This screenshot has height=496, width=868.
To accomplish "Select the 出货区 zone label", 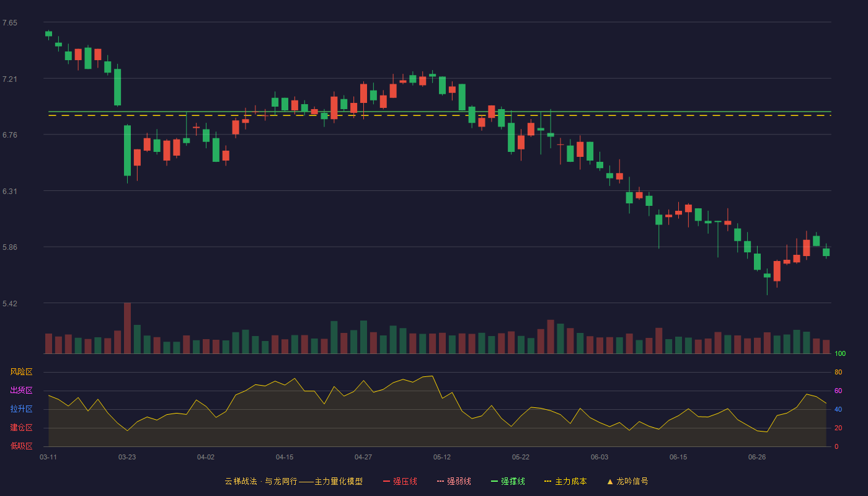I will (x=21, y=391).
